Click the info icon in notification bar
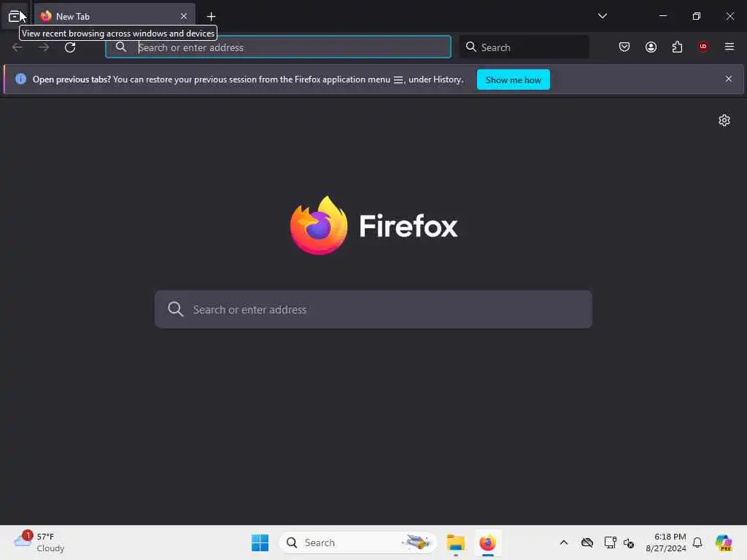Viewport: 747px width, 560px height. (x=20, y=79)
